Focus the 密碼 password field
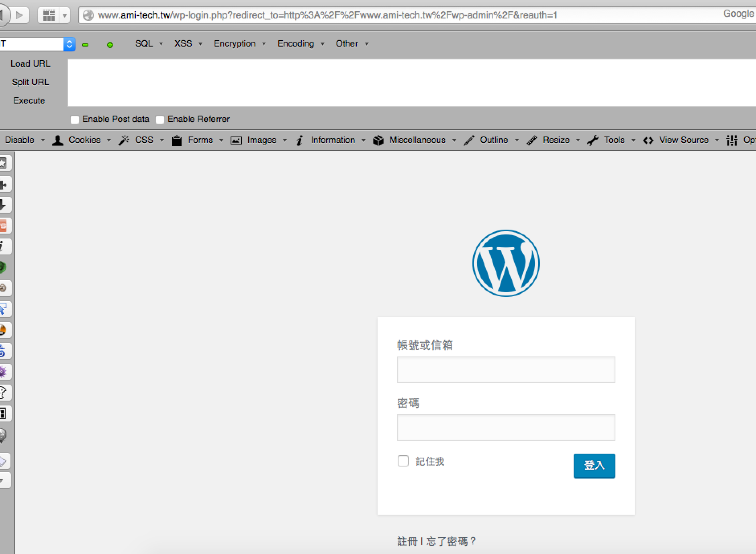 click(506, 428)
